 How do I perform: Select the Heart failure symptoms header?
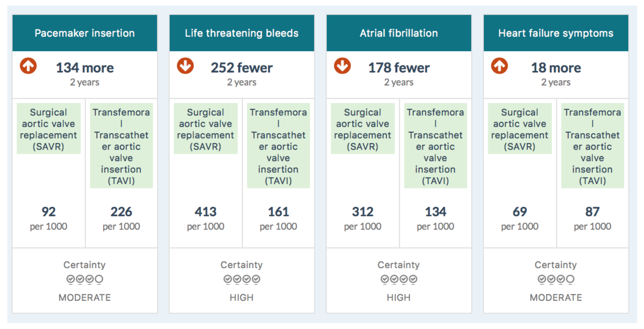tap(556, 33)
